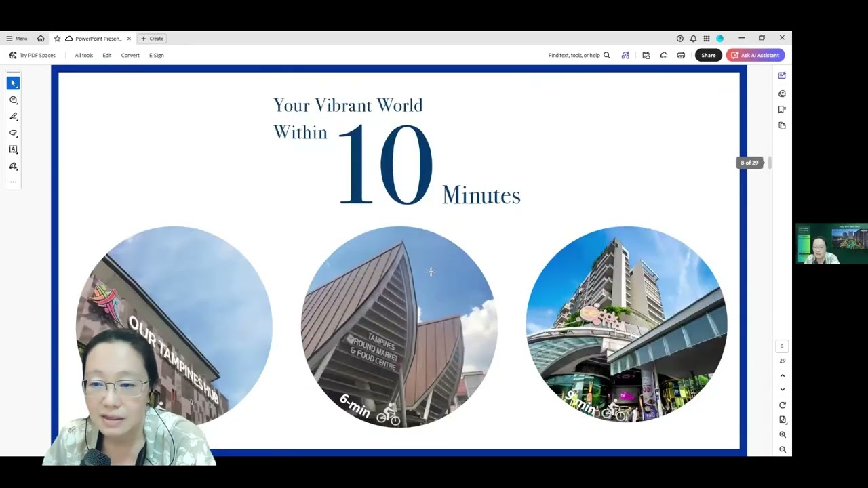Zoom in on the document

pyautogui.click(x=783, y=435)
